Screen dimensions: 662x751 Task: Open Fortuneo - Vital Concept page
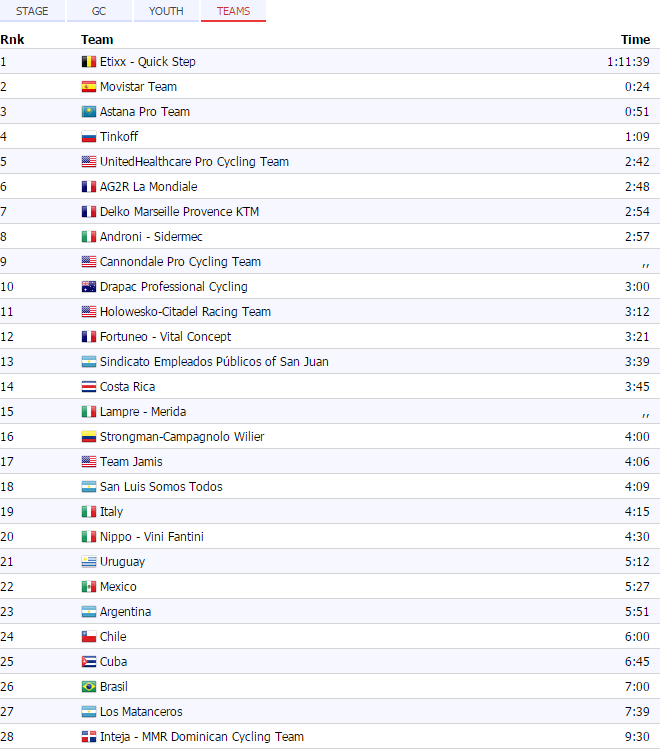[165, 337]
